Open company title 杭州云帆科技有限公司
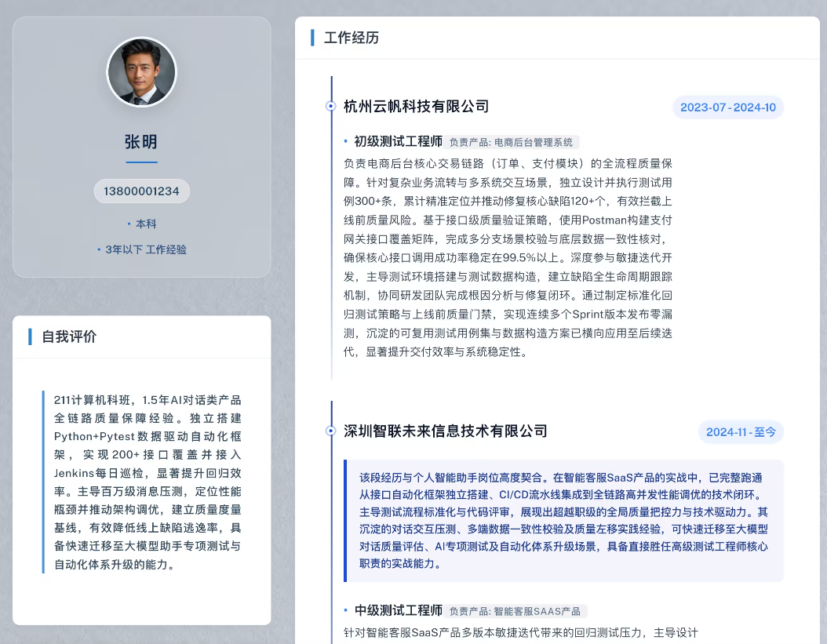 point(416,107)
